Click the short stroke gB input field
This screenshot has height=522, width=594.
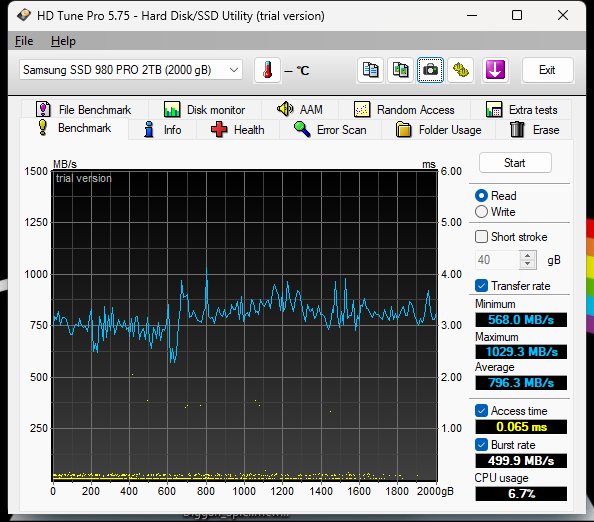(x=498, y=260)
